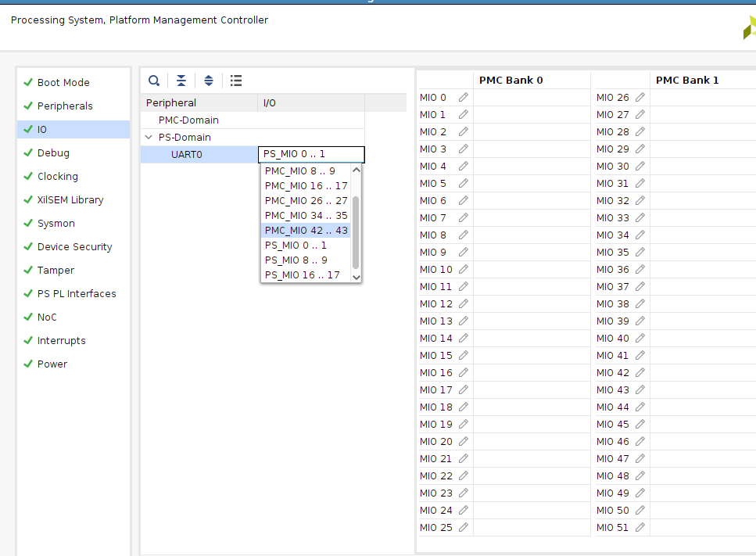756x556 pixels.
Task: Pick PMC_MIO 26 .. 27 in dropdown
Action: [x=306, y=201]
